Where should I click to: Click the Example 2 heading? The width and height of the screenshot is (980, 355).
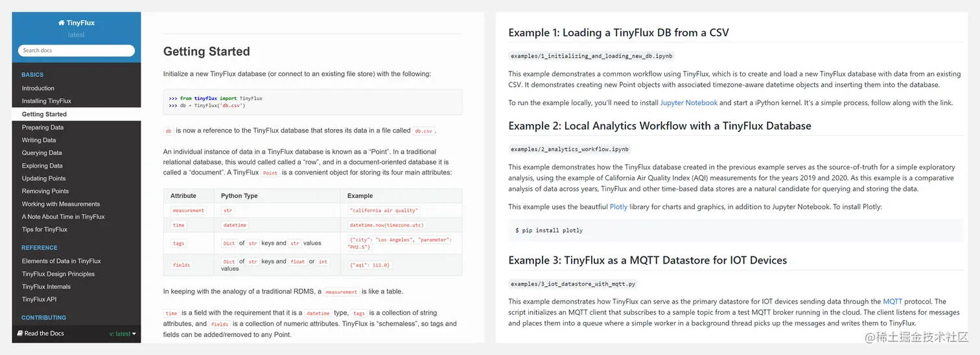tap(660, 125)
